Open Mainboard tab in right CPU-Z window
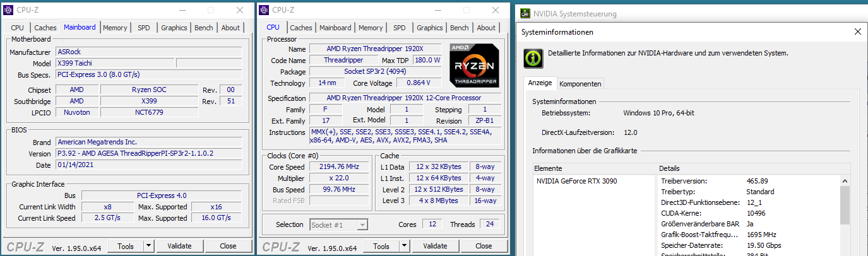 pos(335,28)
